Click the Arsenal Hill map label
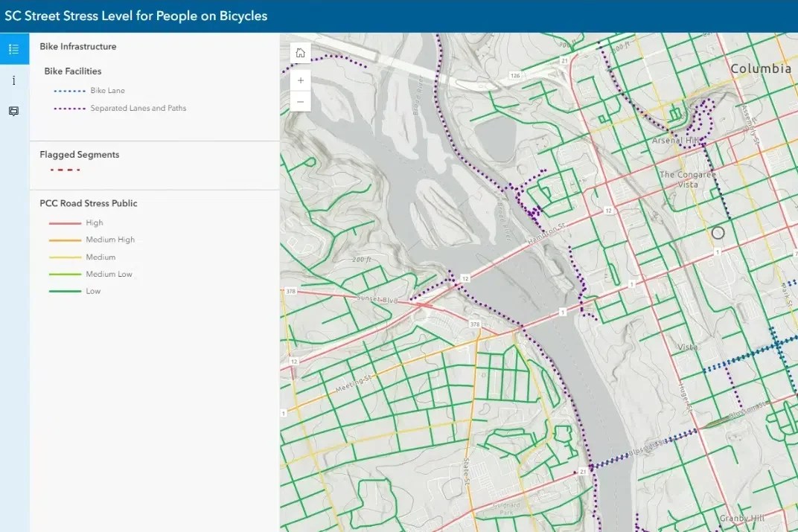Viewport: 798px width, 532px height. pyautogui.click(x=676, y=141)
